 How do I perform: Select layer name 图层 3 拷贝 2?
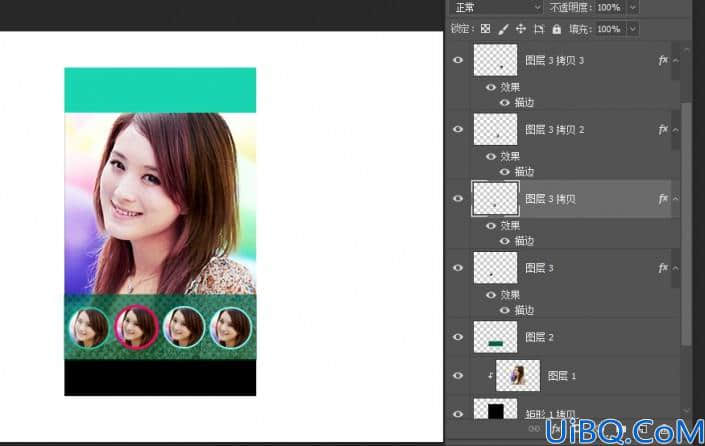(554, 129)
